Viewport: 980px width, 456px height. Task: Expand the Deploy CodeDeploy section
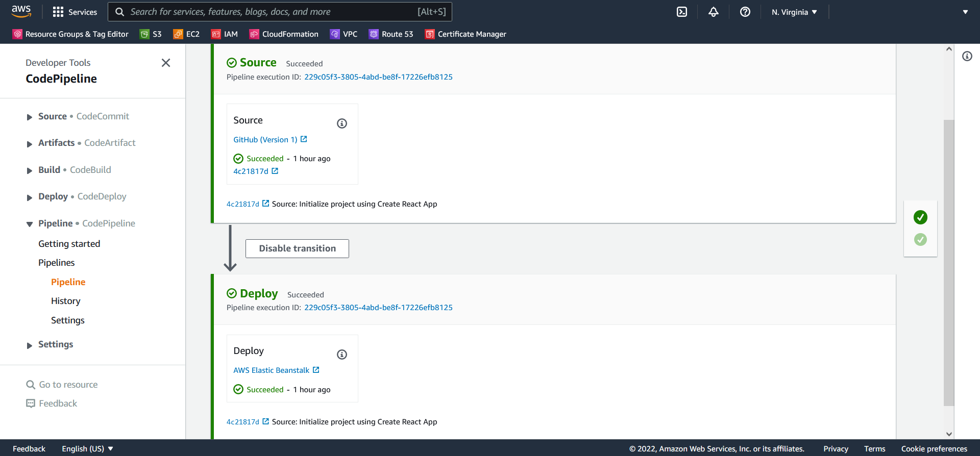click(30, 197)
